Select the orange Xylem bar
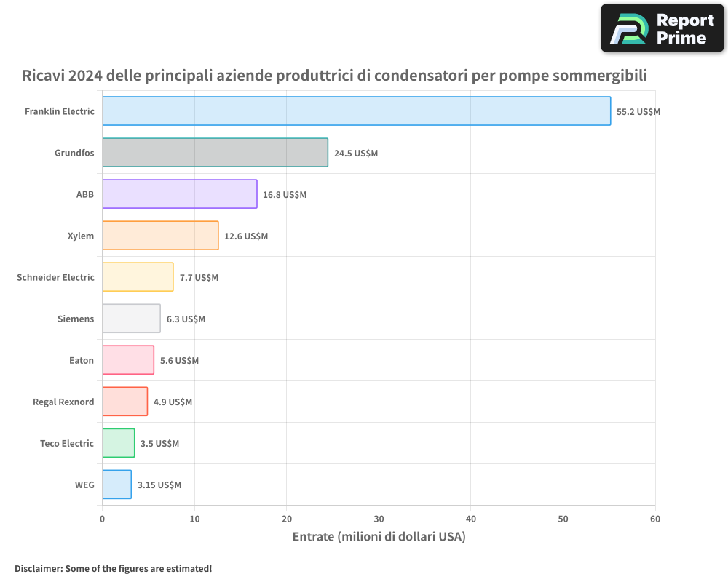 (160, 236)
